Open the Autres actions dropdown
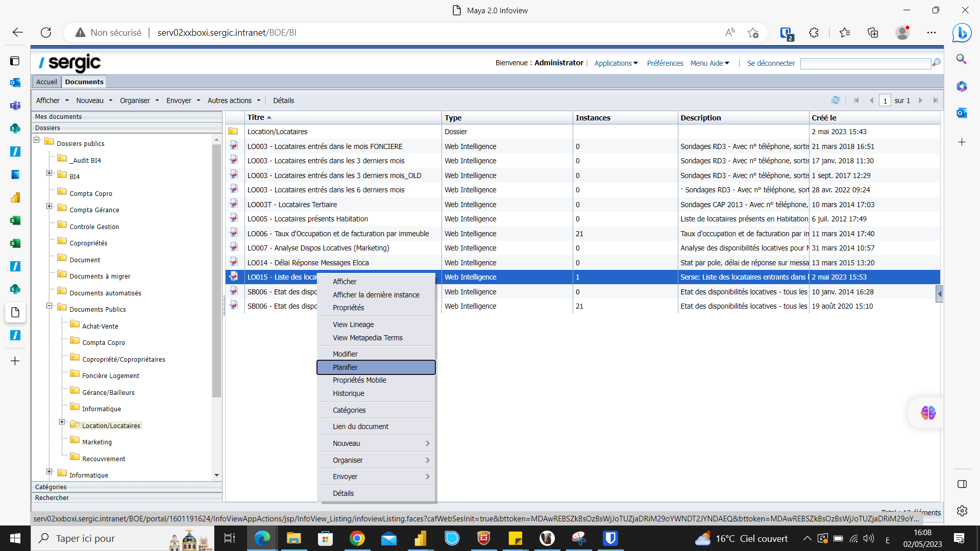The image size is (980, 551). [x=233, y=101]
